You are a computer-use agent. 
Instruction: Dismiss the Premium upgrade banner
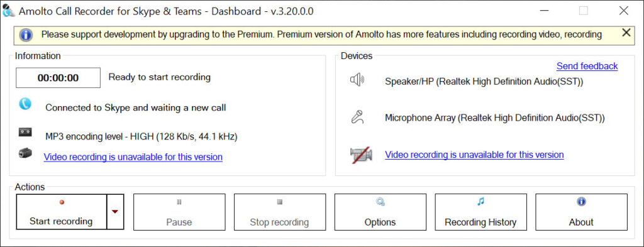[626, 33]
